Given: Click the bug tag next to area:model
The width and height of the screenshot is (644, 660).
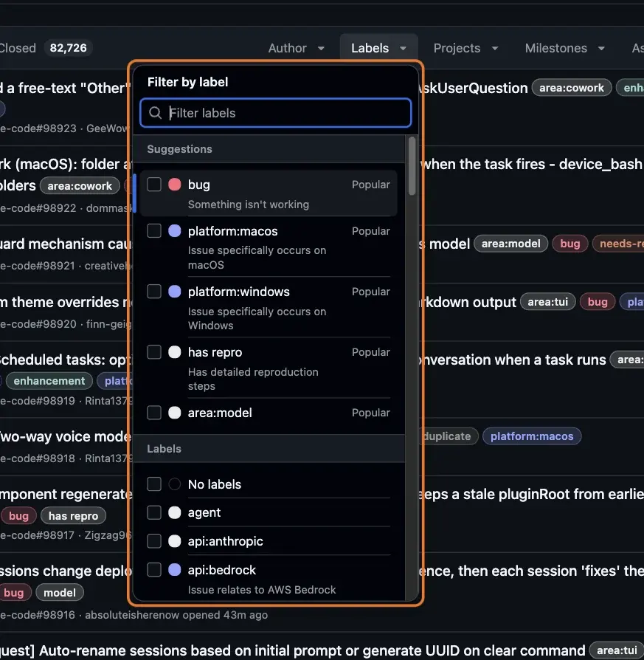Looking at the screenshot, I should coord(570,244).
